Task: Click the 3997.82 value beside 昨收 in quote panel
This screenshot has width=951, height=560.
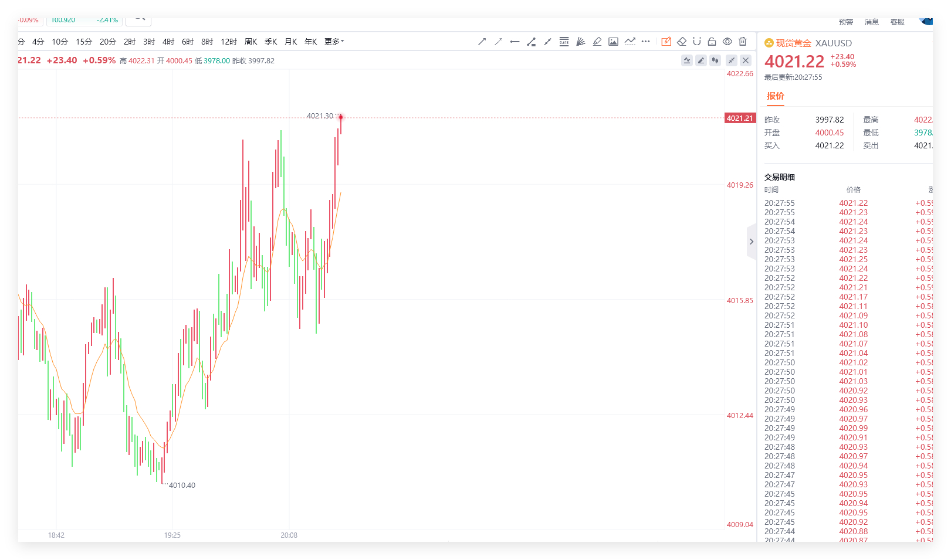Action: pyautogui.click(x=830, y=120)
